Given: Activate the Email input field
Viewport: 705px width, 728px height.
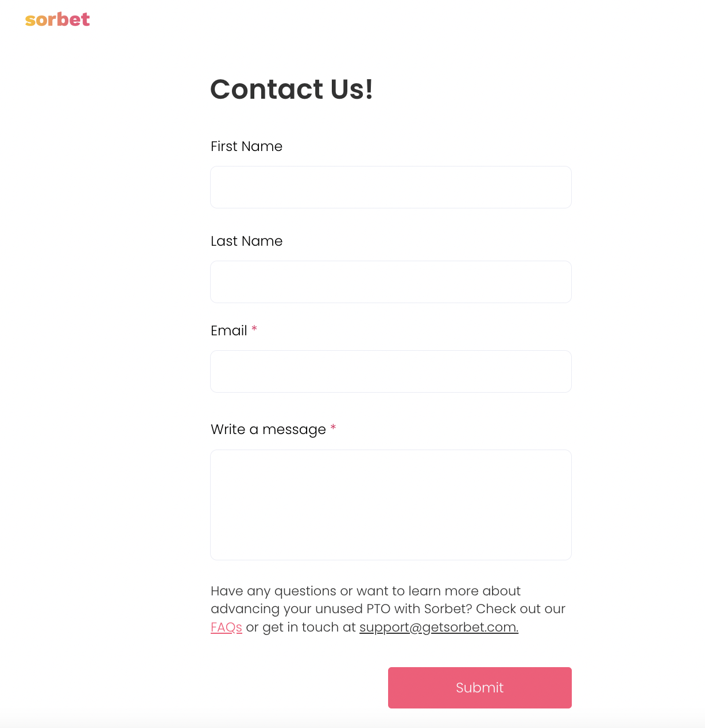Looking at the screenshot, I should point(391,371).
